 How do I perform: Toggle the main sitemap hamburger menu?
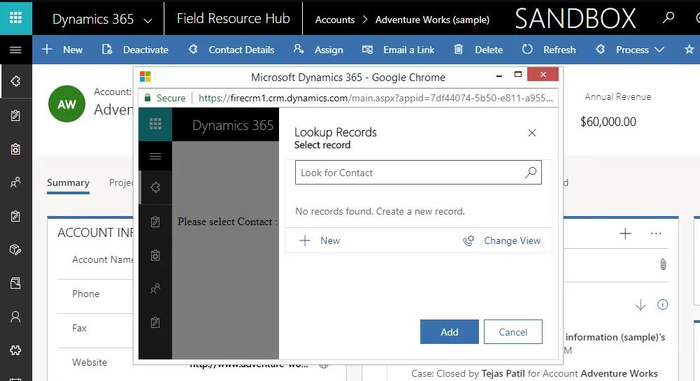tap(16, 50)
